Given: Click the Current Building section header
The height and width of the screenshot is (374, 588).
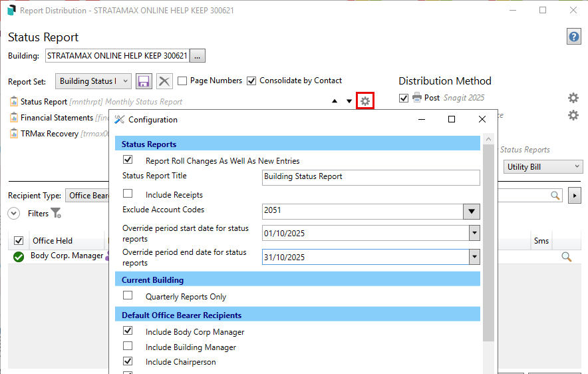Looking at the screenshot, I should point(297,280).
